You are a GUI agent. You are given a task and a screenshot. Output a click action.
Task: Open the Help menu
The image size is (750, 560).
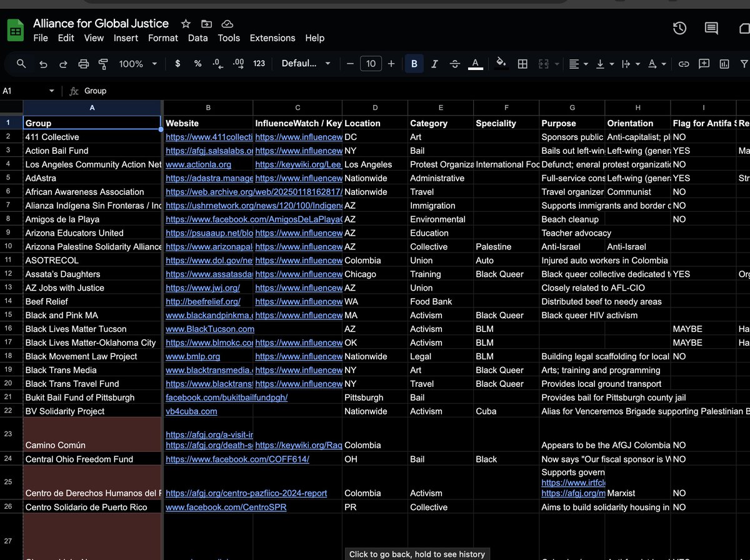click(315, 38)
